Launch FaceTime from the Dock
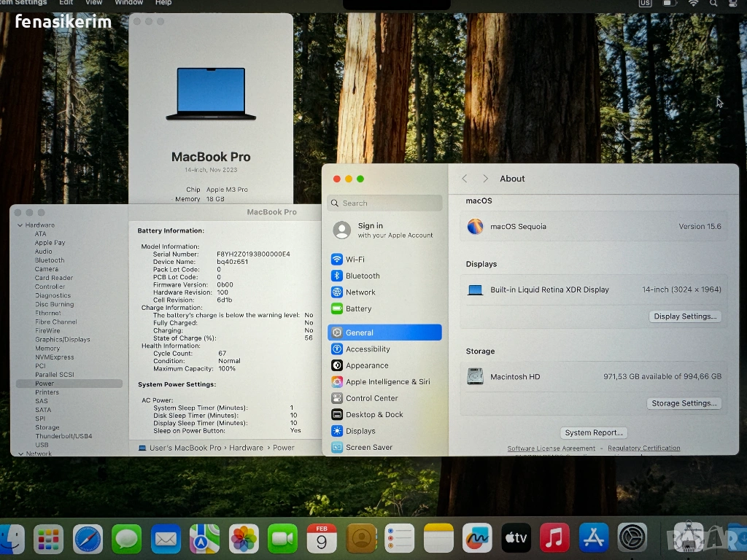747x560 pixels. [282, 539]
